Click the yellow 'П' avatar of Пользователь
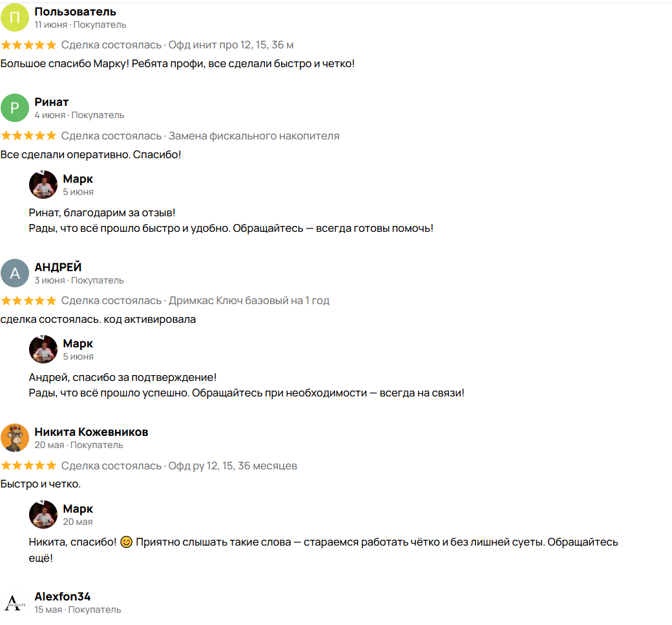 click(15, 17)
